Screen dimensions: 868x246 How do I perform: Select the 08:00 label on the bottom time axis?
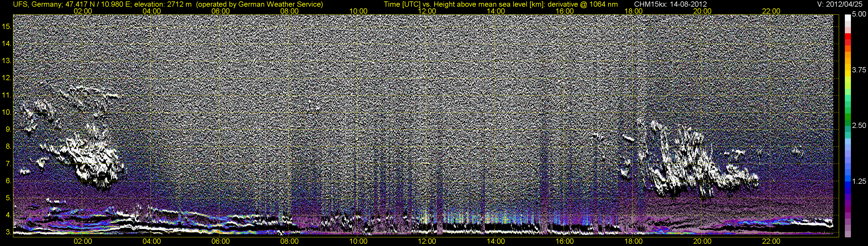pyautogui.click(x=289, y=241)
